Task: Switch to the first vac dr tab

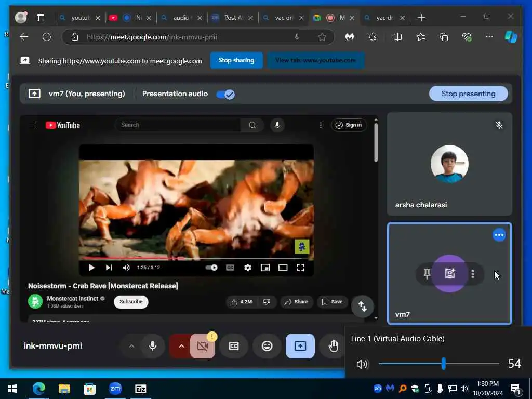Action: click(x=283, y=18)
